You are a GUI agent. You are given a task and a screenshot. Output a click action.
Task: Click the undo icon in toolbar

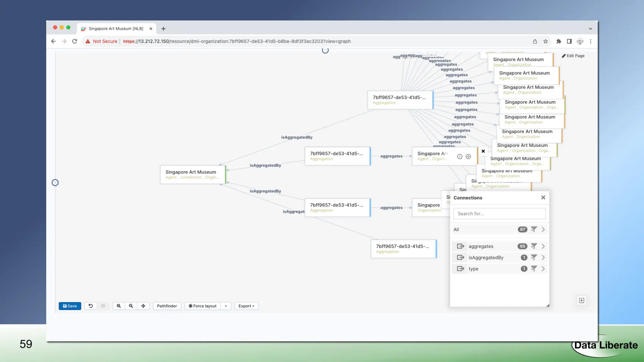[x=91, y=306]
